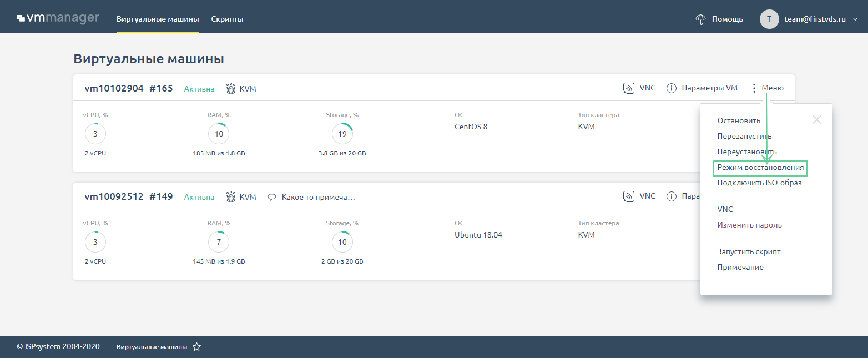This screenshot has height=358, width=868.
Task: Open VNC icon for vm10092512
Action: click(629, 196)
